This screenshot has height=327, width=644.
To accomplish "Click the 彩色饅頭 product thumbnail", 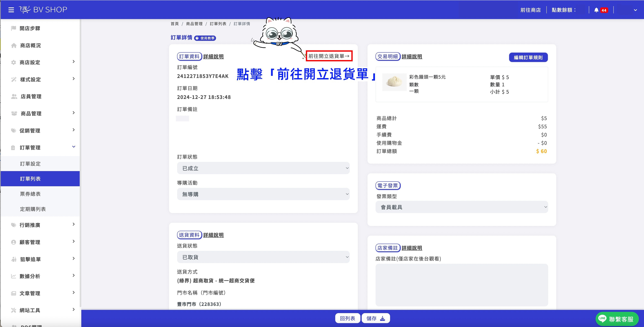I will pyautogui.click(x=394, y=82).
